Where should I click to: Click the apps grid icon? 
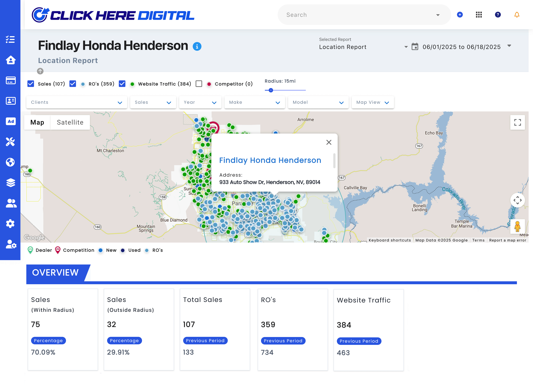[479, 15]
